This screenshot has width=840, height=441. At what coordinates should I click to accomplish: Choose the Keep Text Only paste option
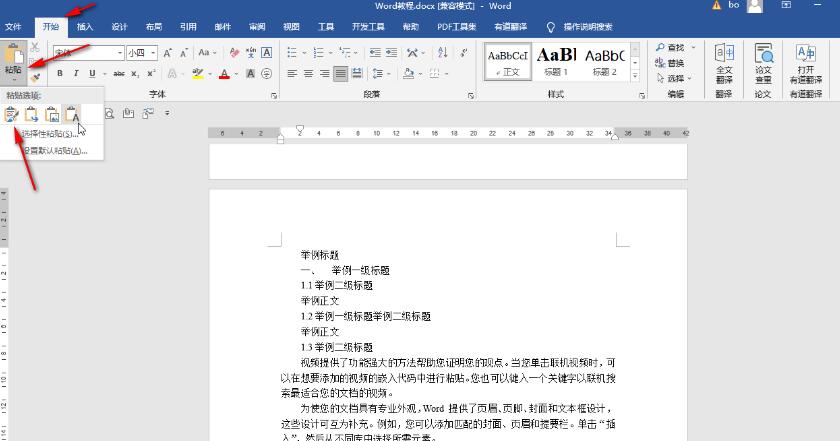pos(72,115)
